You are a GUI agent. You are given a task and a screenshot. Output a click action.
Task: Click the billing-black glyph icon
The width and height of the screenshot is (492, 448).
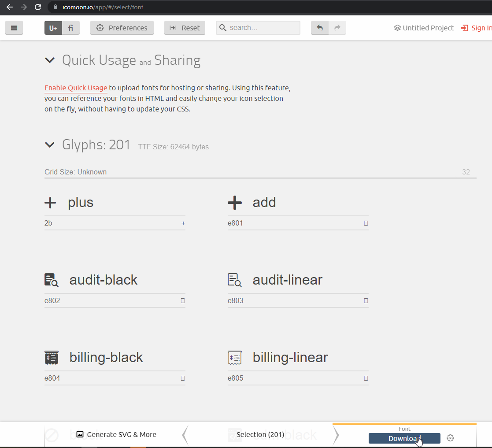click(52, 358)
